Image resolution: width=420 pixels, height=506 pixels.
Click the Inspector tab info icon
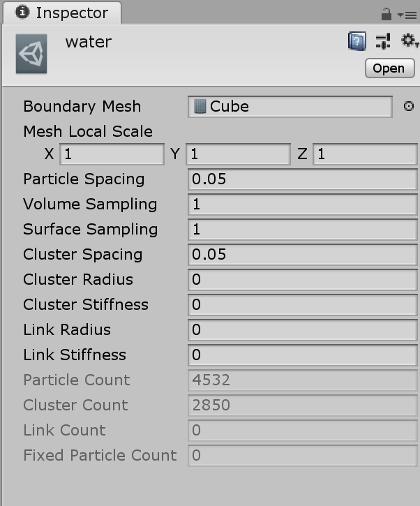point(22,13)
